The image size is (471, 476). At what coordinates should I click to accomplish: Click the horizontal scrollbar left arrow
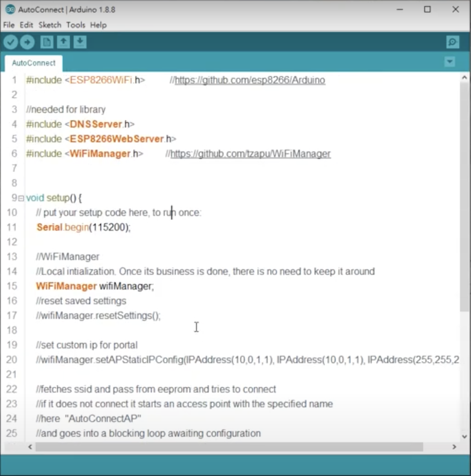click(30, 447)
